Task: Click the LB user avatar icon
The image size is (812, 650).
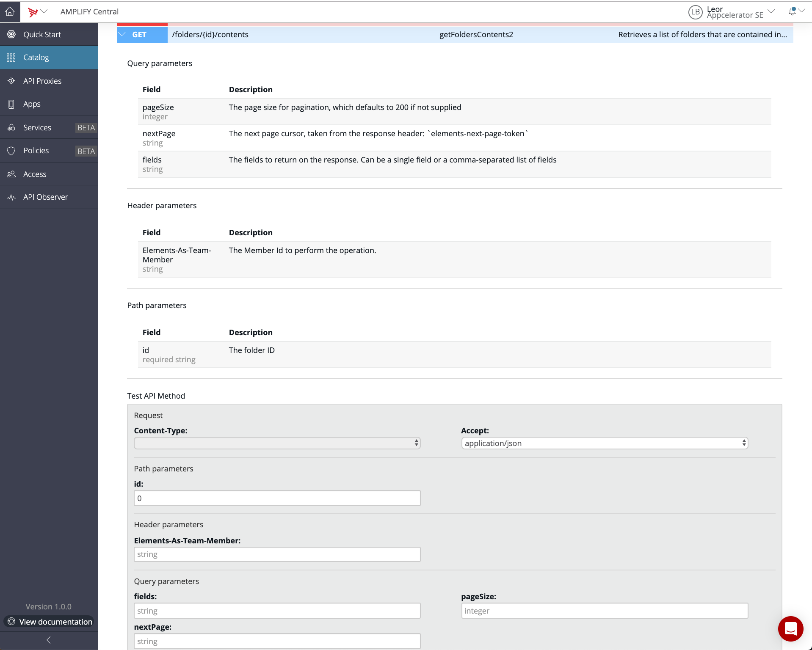Action: click(695, 12)
